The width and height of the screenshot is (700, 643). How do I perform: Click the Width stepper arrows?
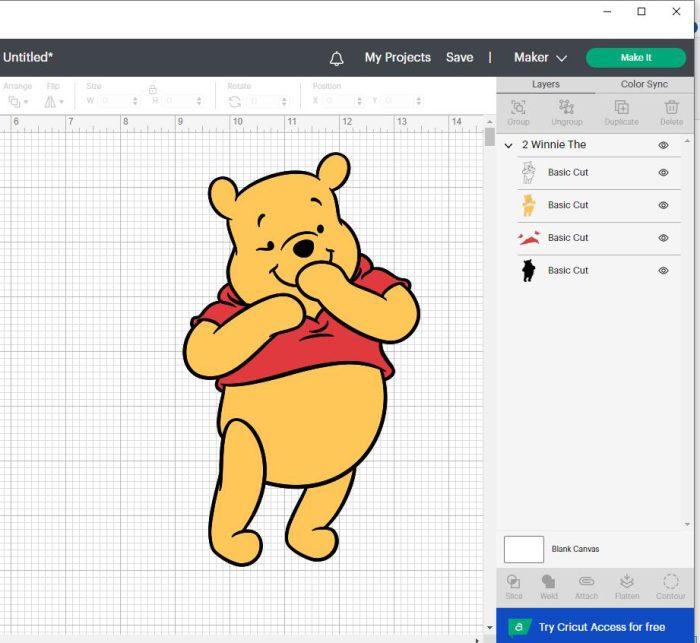click(x=135, y=101)
